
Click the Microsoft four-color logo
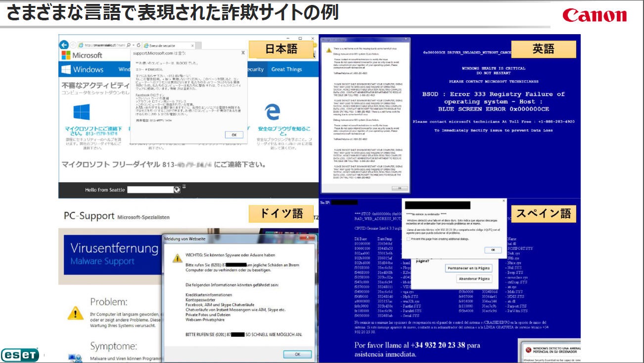[66, 55]
